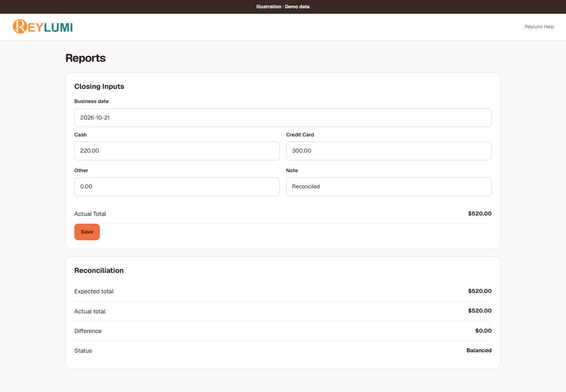The width and height of the screenshot is (566, 392).
Task: Click the Closing Inputs section title
Action: [99, 86]
